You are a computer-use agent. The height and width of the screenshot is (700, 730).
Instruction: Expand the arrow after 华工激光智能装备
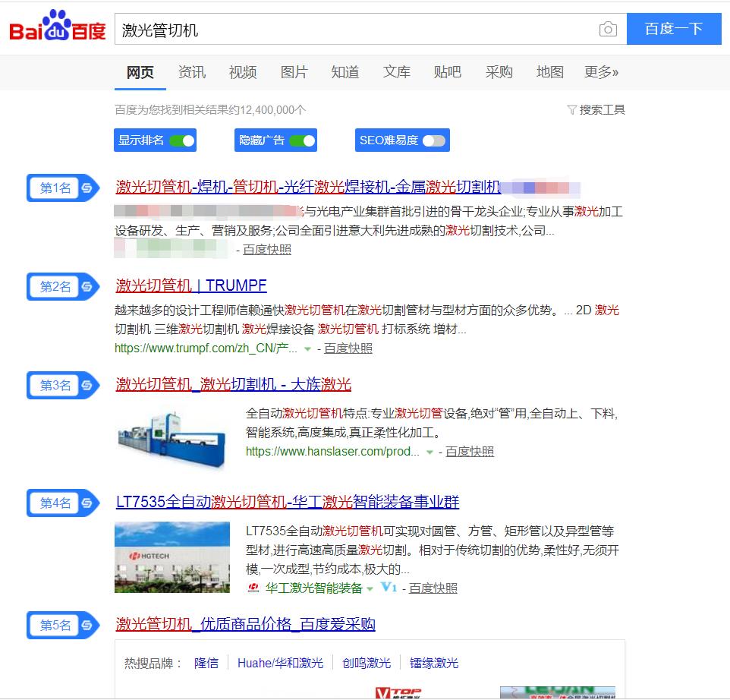[x=370, y=589]
